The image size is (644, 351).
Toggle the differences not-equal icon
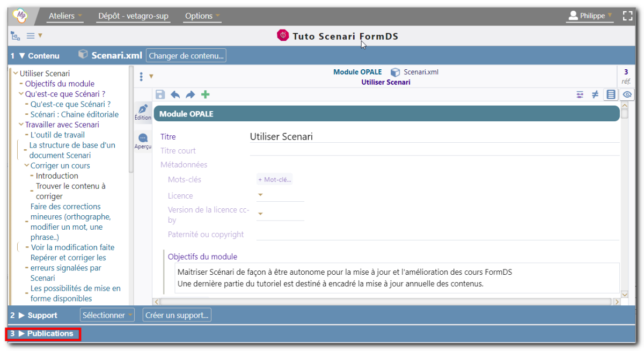(595, 94)
